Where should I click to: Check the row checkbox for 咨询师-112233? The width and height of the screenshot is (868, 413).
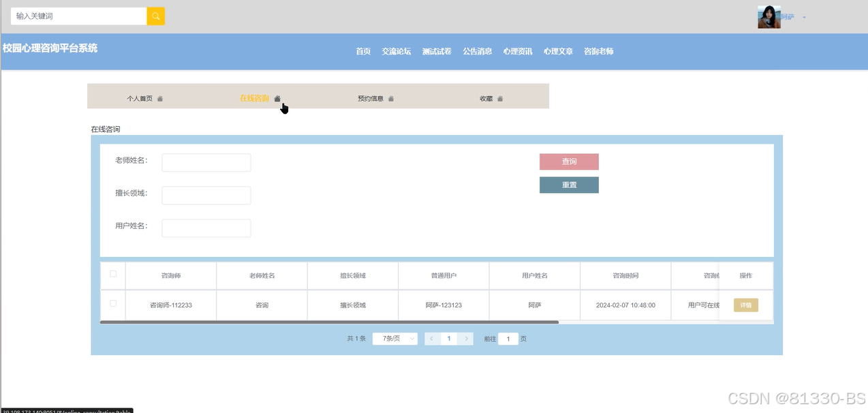[x=113, y=303]
